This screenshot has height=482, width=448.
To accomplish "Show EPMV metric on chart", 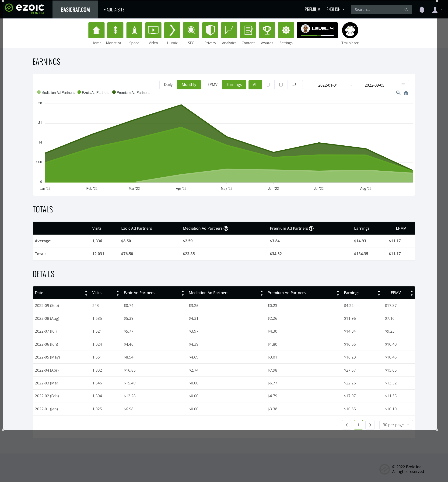I will pos(212,85).
